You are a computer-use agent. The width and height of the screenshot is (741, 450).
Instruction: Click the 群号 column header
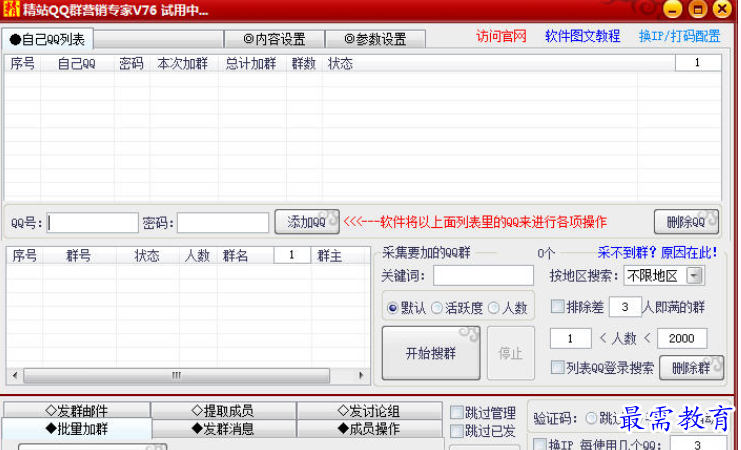[79, 256]
